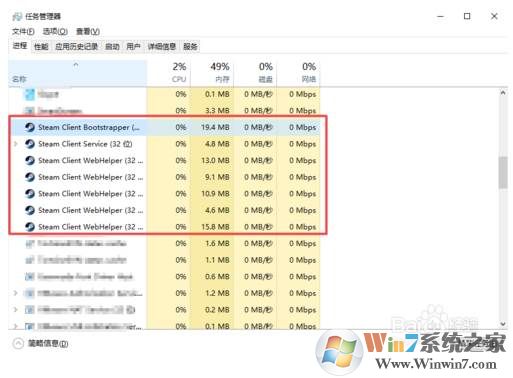Viewport: 513px width, 378px height.
Task: Select the WebHelper process using 10.9 MB
Action: [166, 194]
